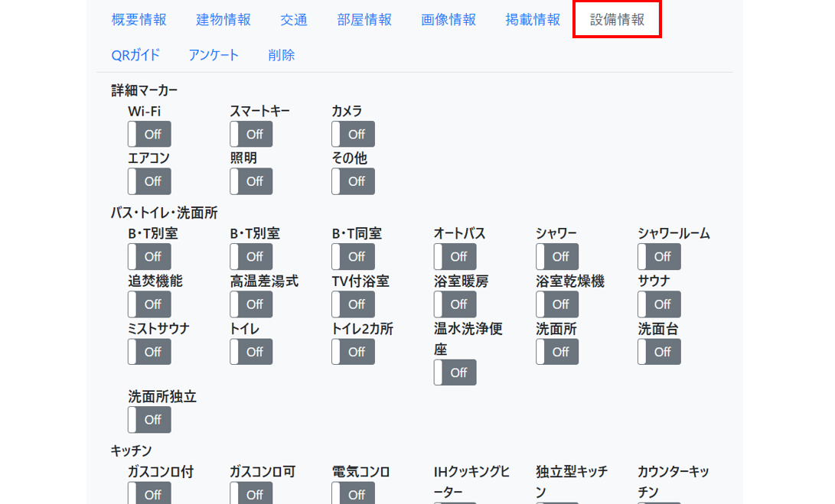Screen dimensions: 835x504
Task: Toggle the 洗面所独立 switch
Action: (148, 419)
